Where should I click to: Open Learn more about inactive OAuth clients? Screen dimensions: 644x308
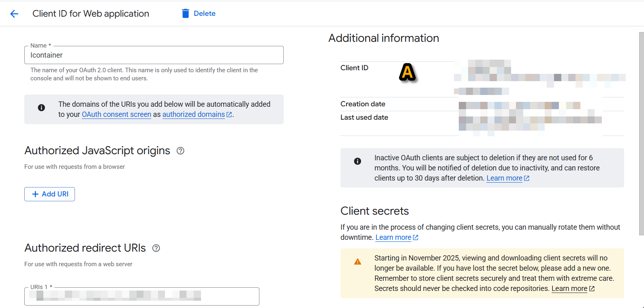tap(504, 178)
